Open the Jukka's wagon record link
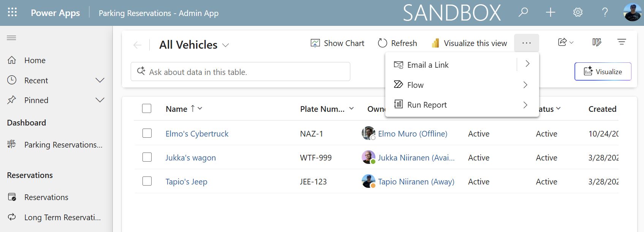The height and width of the screenshot is (232, 644). 190,157
